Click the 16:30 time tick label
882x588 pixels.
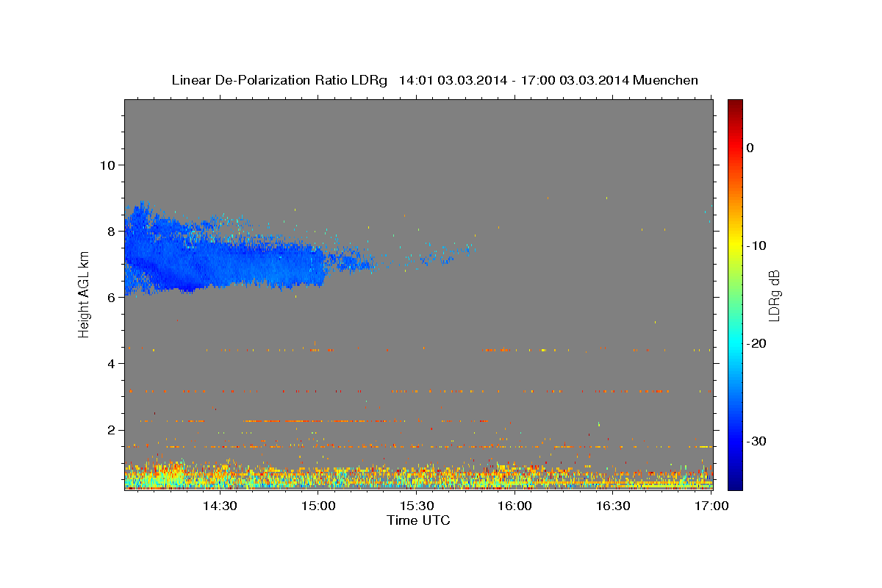click(x=613, y=506)
